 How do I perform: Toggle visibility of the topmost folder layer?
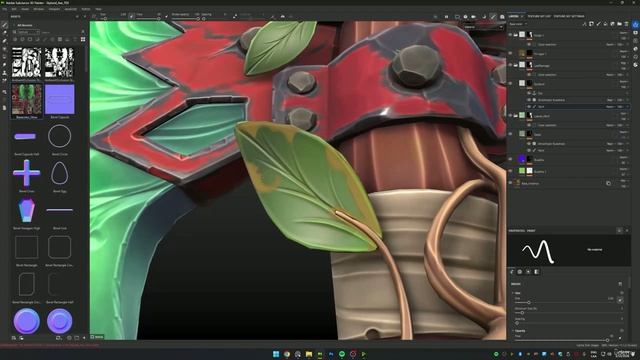510,35
